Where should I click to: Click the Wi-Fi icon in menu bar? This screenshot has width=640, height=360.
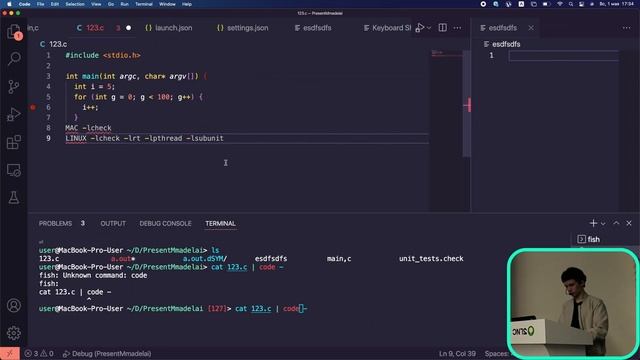(560, 4)
